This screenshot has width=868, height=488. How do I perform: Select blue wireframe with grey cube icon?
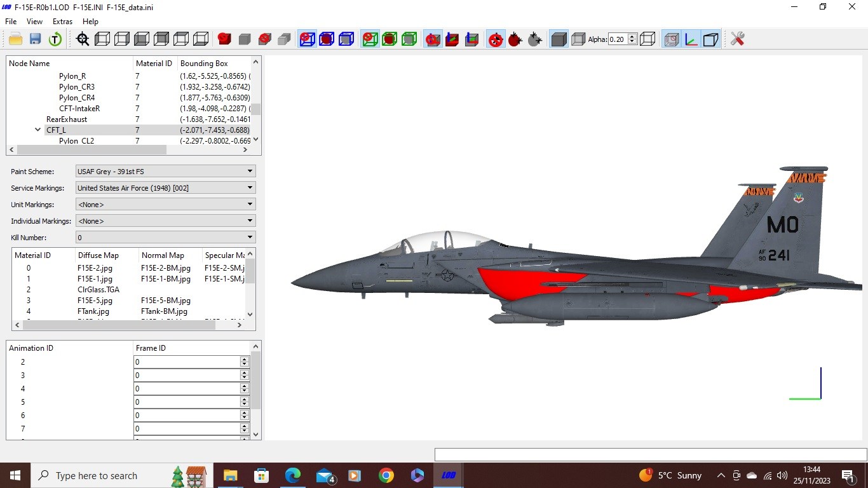coord(346,39)
